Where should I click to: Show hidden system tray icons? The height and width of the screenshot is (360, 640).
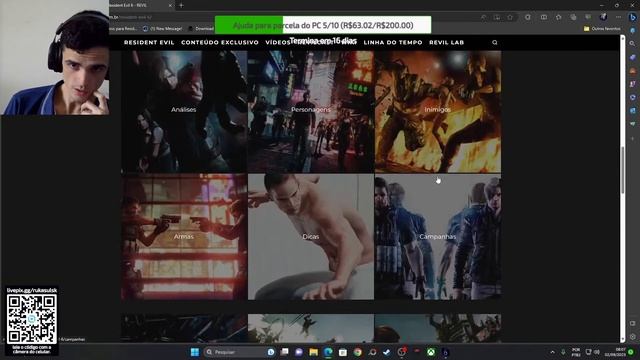click(552, 352)
